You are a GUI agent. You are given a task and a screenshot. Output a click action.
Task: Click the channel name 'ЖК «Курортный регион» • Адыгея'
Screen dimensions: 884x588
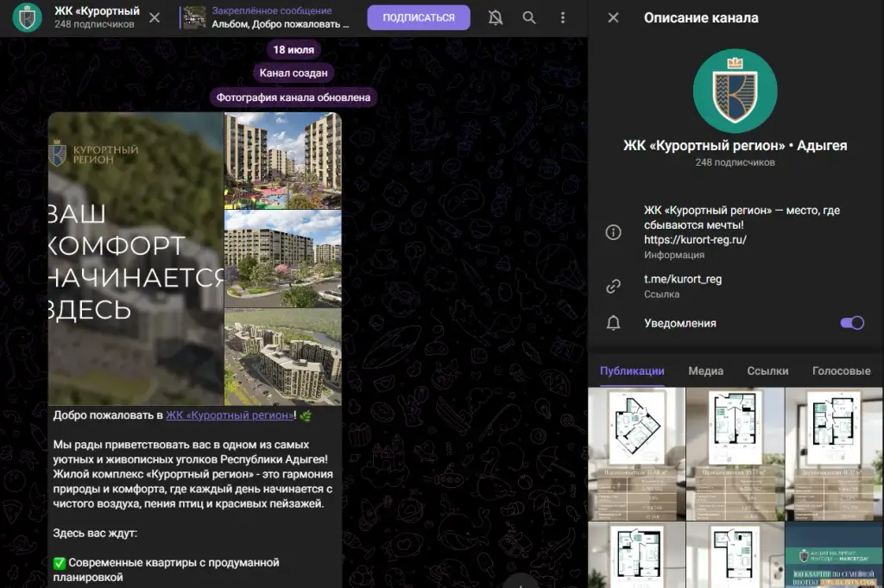735,145
